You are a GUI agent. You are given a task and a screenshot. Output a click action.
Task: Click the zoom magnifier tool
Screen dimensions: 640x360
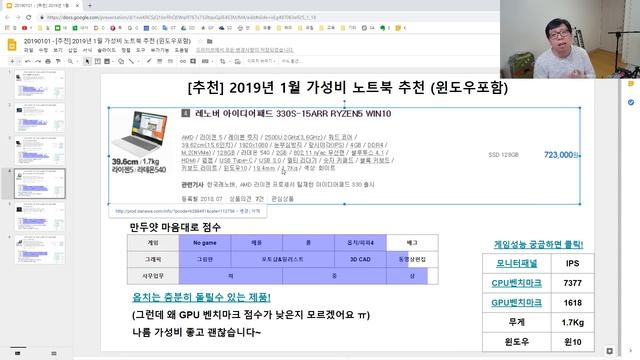(x=70, y=61)
